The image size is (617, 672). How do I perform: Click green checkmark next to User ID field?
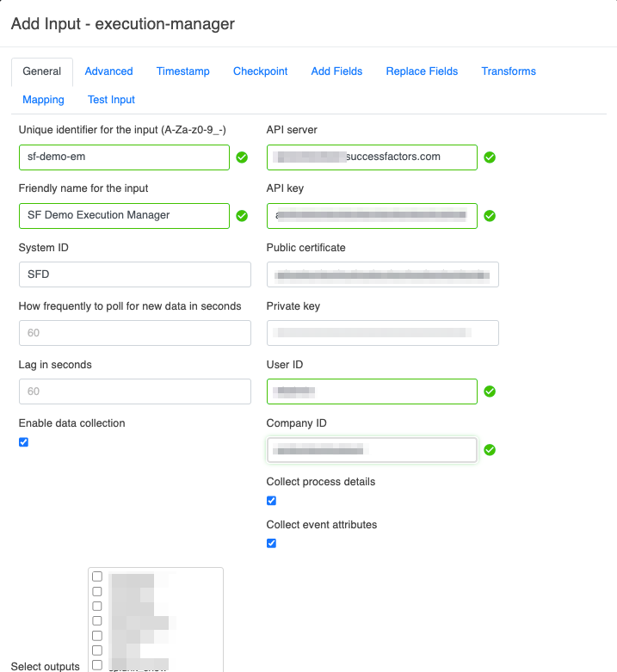[x=490, y=391]
